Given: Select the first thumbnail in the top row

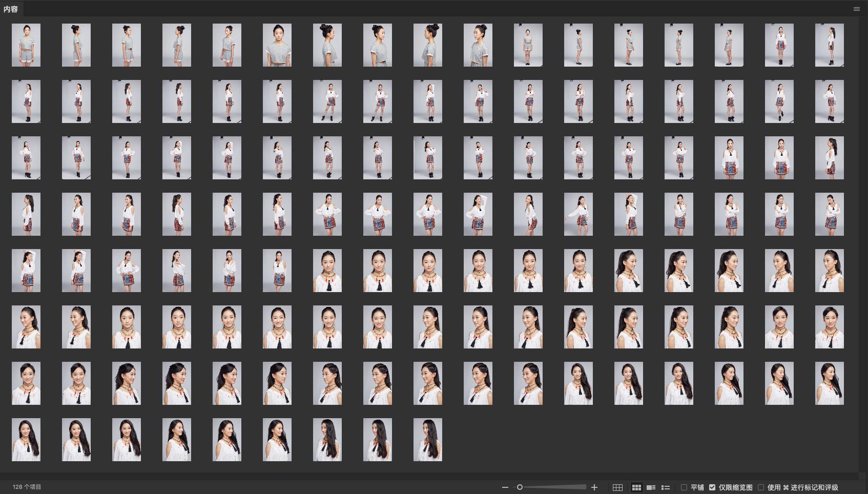Looking at the screenshot, I should 26,45.
